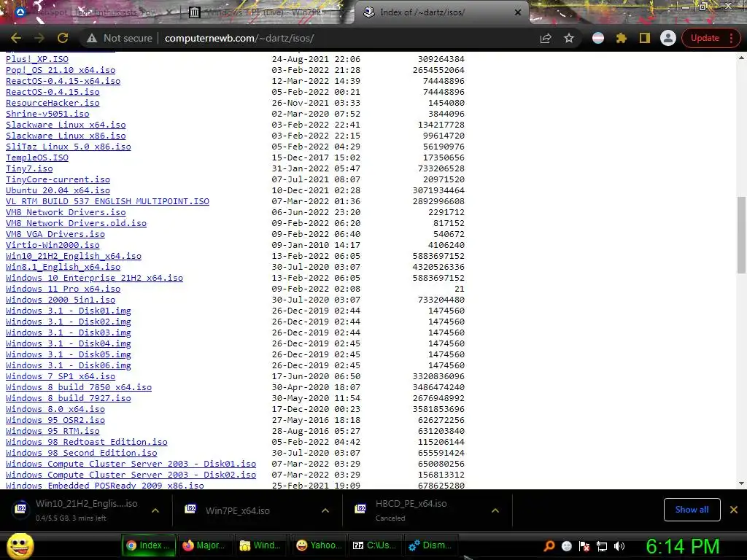Screen dimensions: 747x560
Task: Click Windows_95_OSR2.iso link
Action: pos(55,421)
